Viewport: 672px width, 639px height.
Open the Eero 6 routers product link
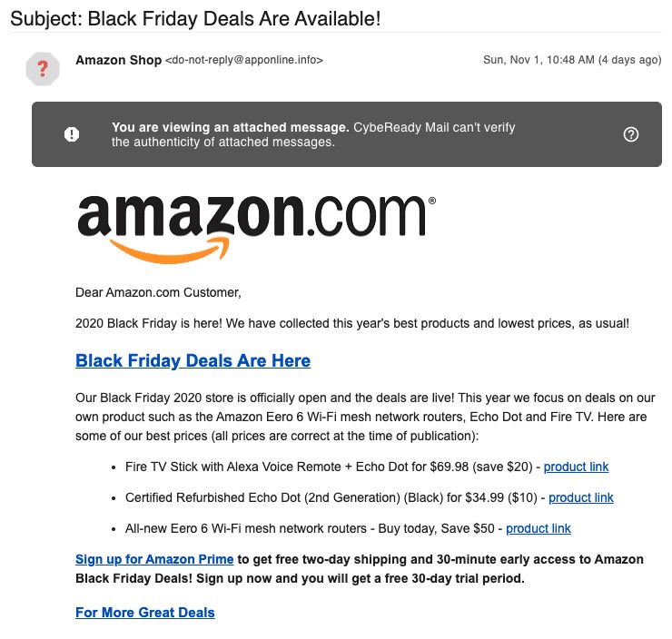pyautogui.click(x=538, y=528)
